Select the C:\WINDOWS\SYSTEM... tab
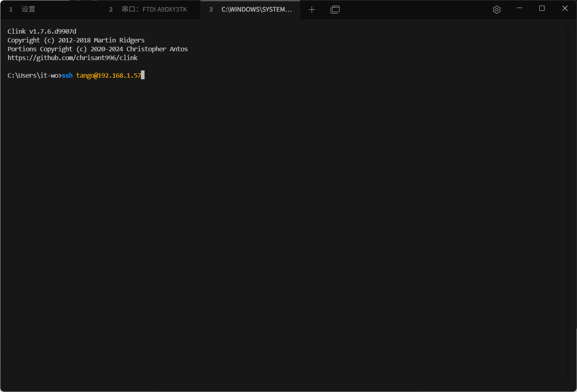This screenshot has height=392, width=577. pos(256,9)
